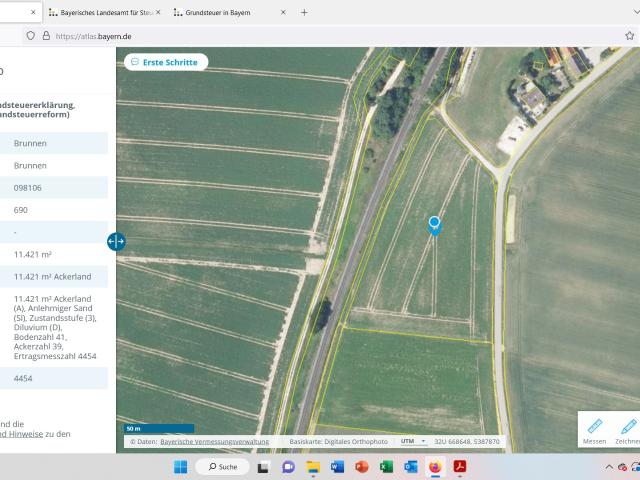Open Word from the taskbar
The width and height of the screenshot is (640, 480).
337,467
